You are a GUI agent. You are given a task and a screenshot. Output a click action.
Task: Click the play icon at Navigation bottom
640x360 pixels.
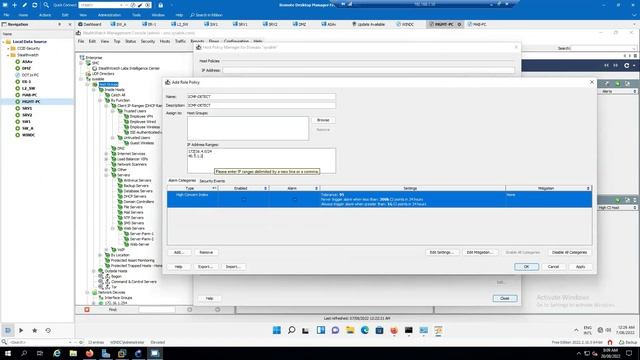click(21, 330)
